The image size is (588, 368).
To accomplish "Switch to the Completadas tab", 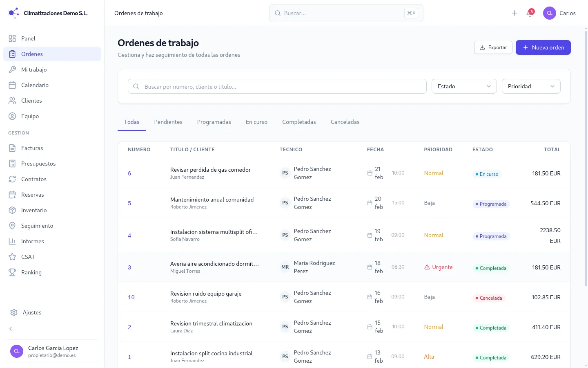I will [x=299, y=121].
